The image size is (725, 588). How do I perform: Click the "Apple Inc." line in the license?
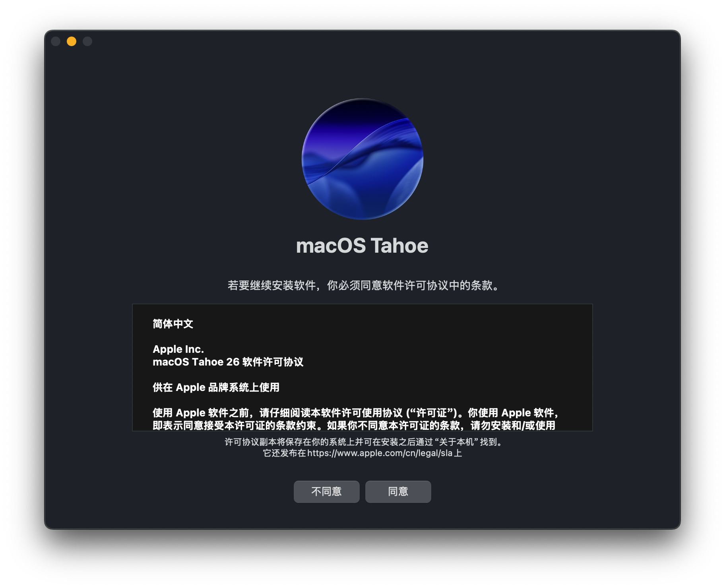[x=178, y=349]
